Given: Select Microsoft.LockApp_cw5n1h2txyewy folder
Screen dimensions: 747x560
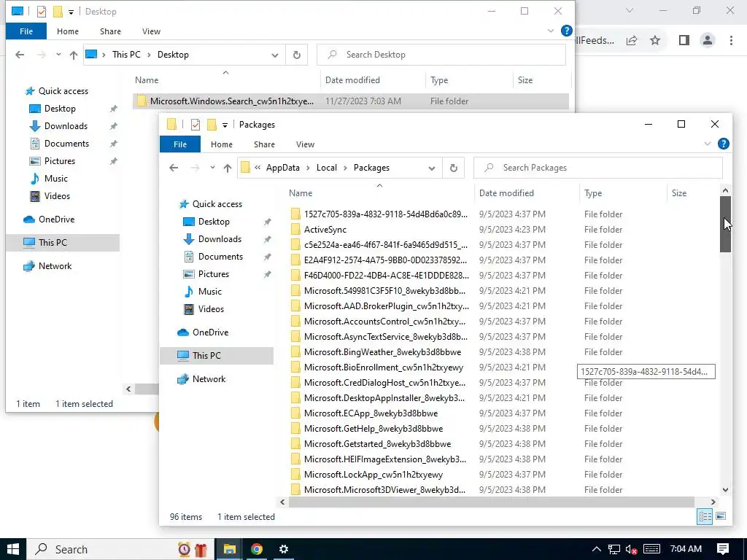Looking at the screenshot, I should 373,474.
